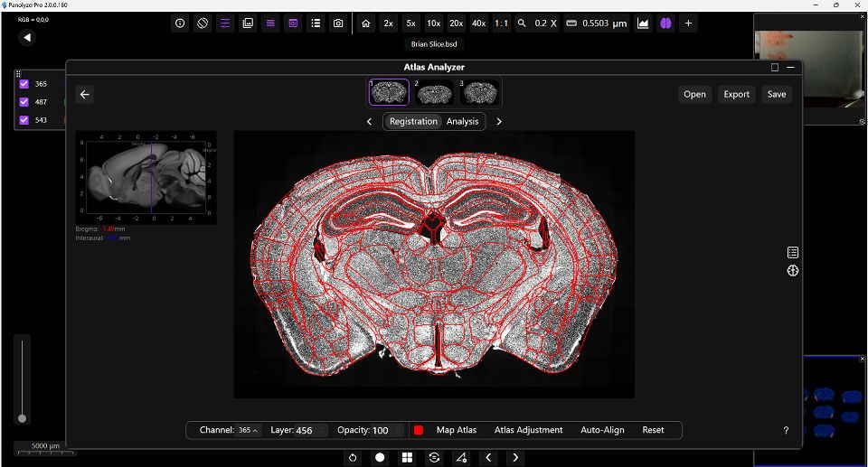Viewport: 868px width, 467px height.
Task: Disable the 543 channel checkbox
Action: coord(24,119)
